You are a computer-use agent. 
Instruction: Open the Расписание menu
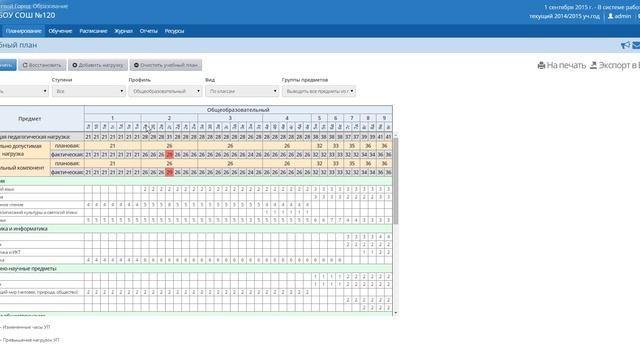tap(93, 31)
